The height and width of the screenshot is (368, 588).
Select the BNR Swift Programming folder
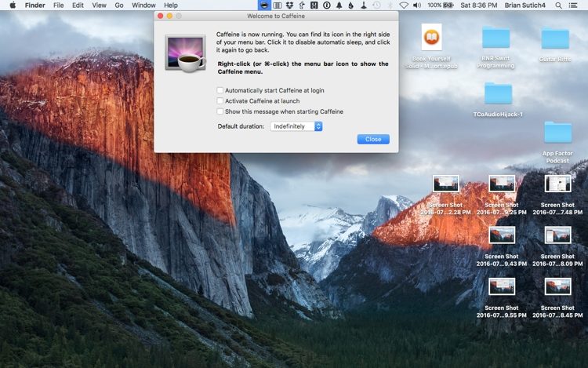495,37
